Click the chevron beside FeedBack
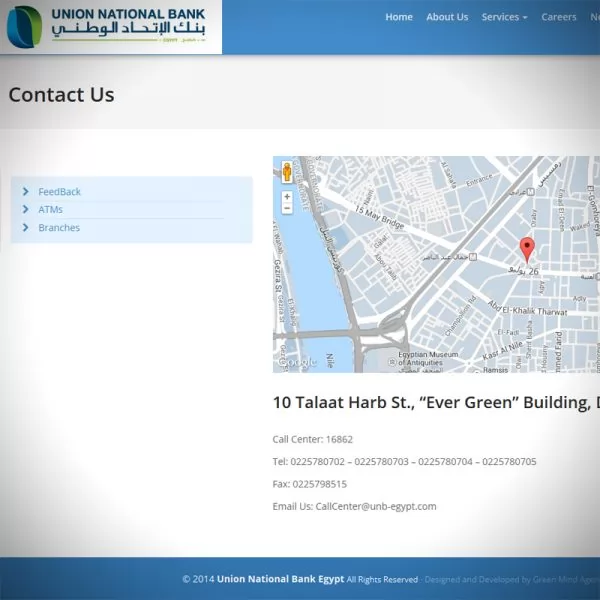The image size is (600, 600). click(x=26, y=191)
